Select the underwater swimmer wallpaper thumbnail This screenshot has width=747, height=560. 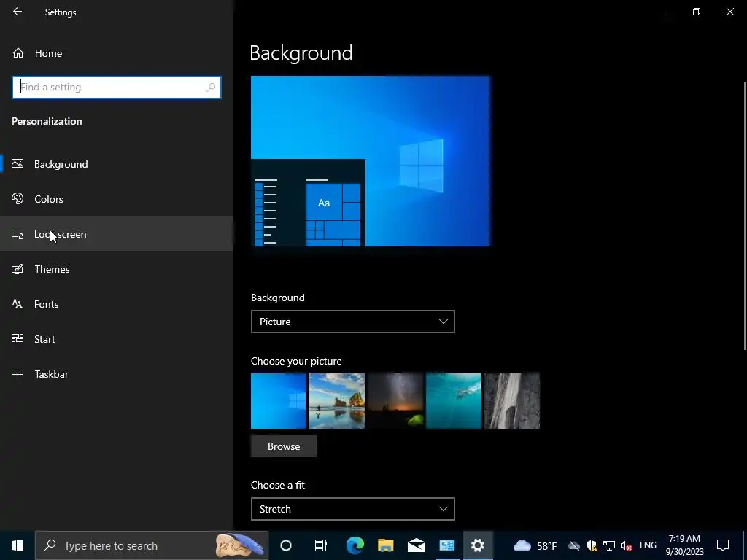click(x=454, y=401)
